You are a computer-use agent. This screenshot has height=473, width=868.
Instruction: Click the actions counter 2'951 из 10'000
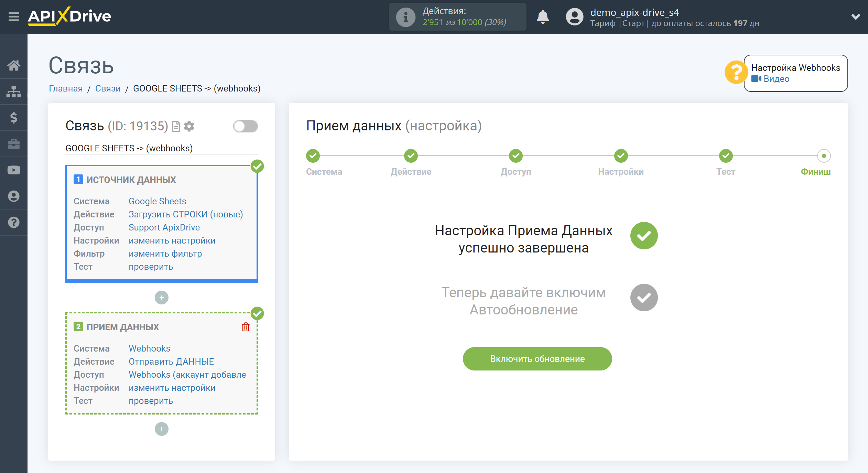tap(464, 22)
